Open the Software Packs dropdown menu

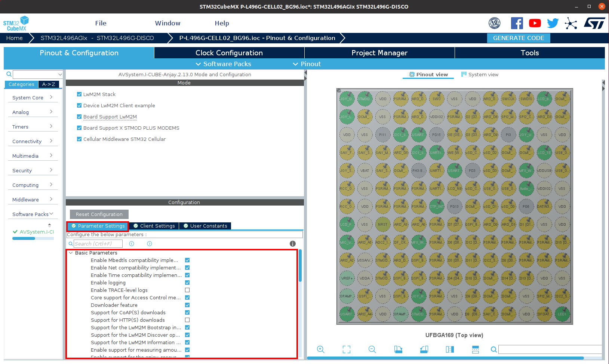tap(224, 64)
